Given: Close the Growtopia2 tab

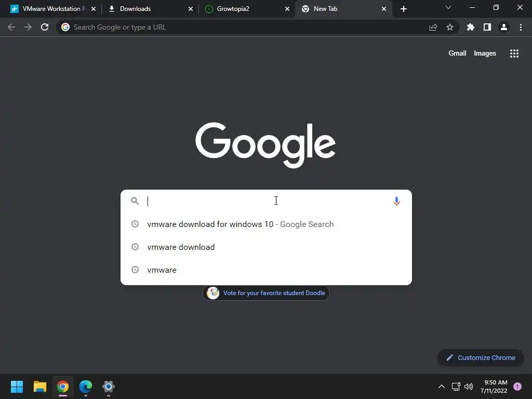Looking at the screenshot, I should 287,9.
